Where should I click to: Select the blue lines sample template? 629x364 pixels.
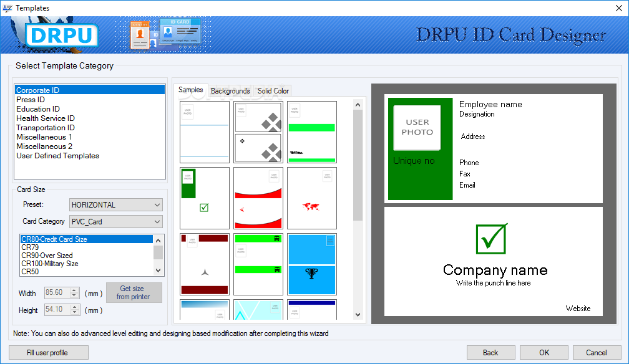pos(205,132)
